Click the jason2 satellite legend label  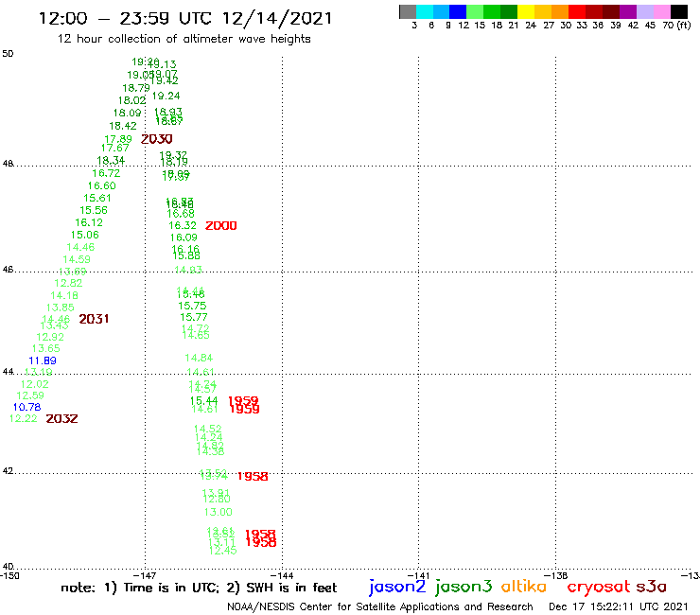397,587
